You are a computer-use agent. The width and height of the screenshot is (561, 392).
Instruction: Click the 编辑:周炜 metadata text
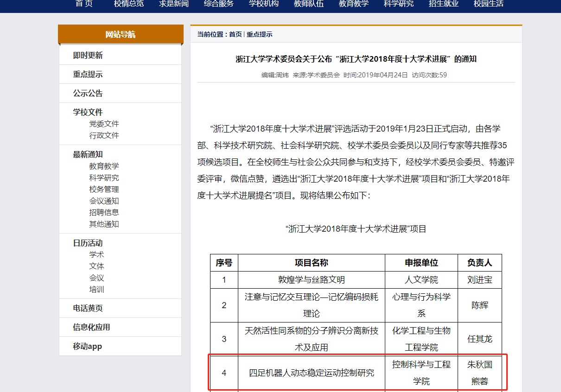point(275,75)
